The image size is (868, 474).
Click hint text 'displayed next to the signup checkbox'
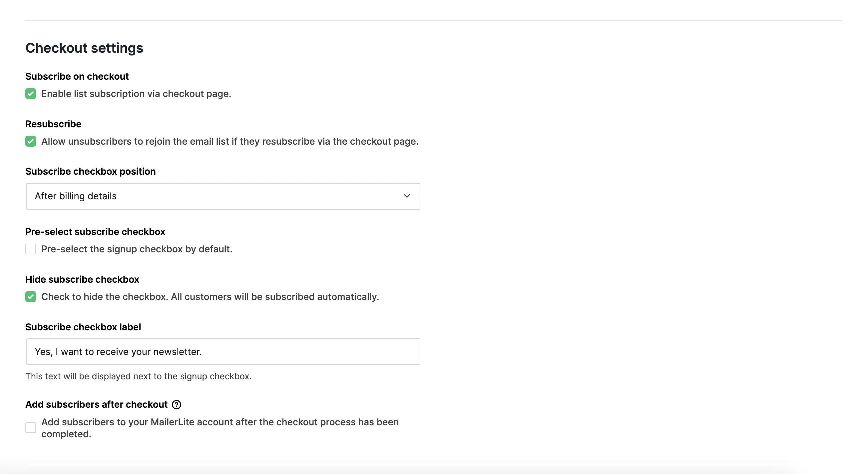[172, 376]
